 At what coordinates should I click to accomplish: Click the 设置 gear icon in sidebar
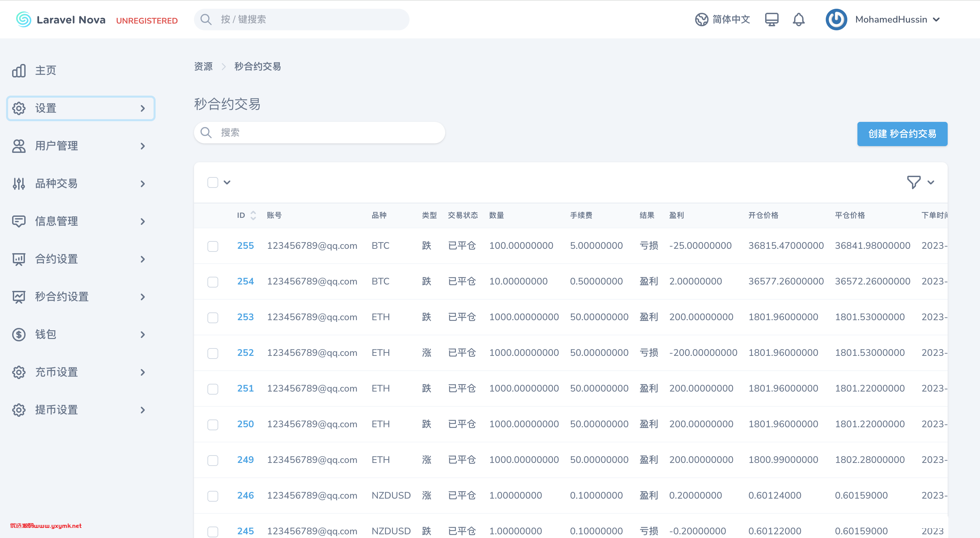point(19,108)
